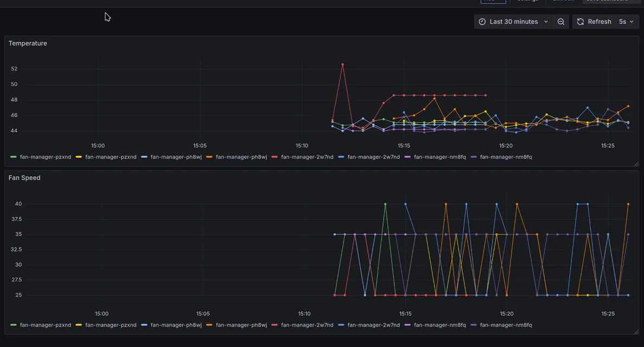The image size is (644, 347).
Task: Click the 52 label on Temperature y-axis
Action: tap(14, 68)
